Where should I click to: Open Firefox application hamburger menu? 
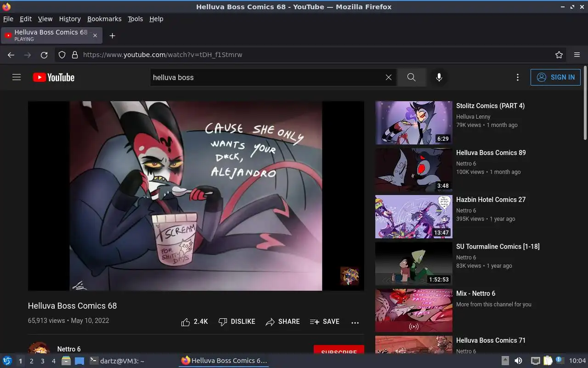click(x=577, y=55)
